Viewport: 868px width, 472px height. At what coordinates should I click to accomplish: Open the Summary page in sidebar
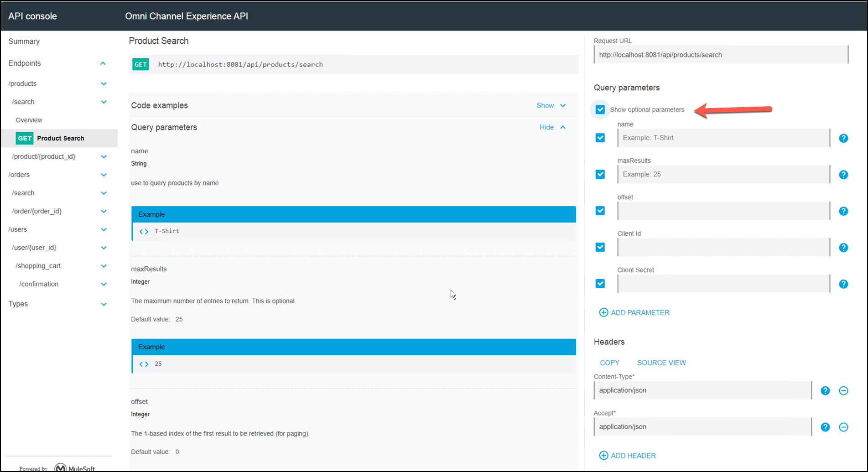(24, 41)
